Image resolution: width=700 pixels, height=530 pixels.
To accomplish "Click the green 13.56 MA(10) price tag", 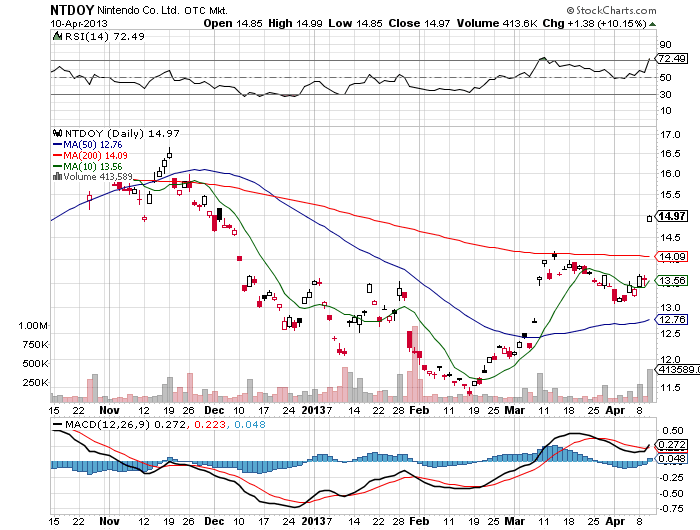I will tap(671, 280).
